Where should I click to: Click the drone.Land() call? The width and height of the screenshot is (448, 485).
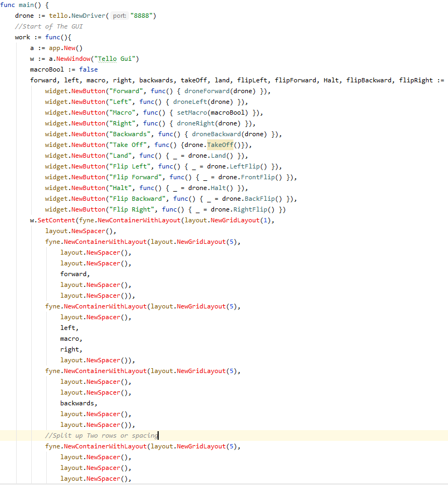[x=211, y=156]
